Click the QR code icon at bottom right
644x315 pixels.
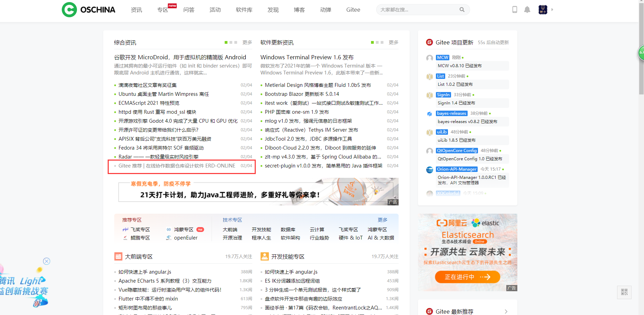pyautogui.click(x=624, y=292)
